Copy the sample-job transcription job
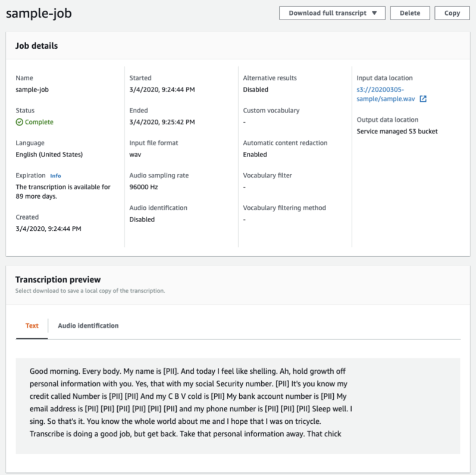 point(452,13)
